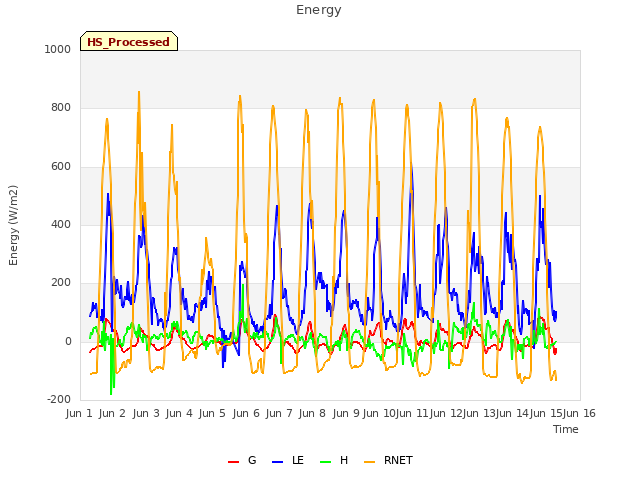640x480 pixels.
Task: Click the Jun 5 x-axis tick label
Action: pyautogui.click(x=212, y=413)
